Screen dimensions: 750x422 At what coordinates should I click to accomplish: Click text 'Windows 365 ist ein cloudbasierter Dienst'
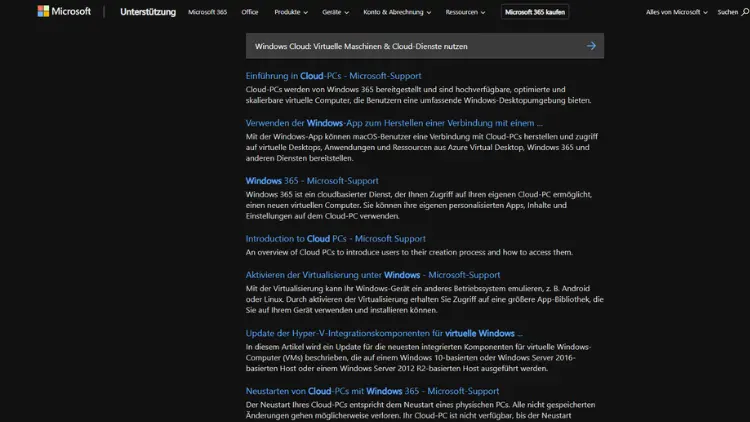tap(319, 195)
